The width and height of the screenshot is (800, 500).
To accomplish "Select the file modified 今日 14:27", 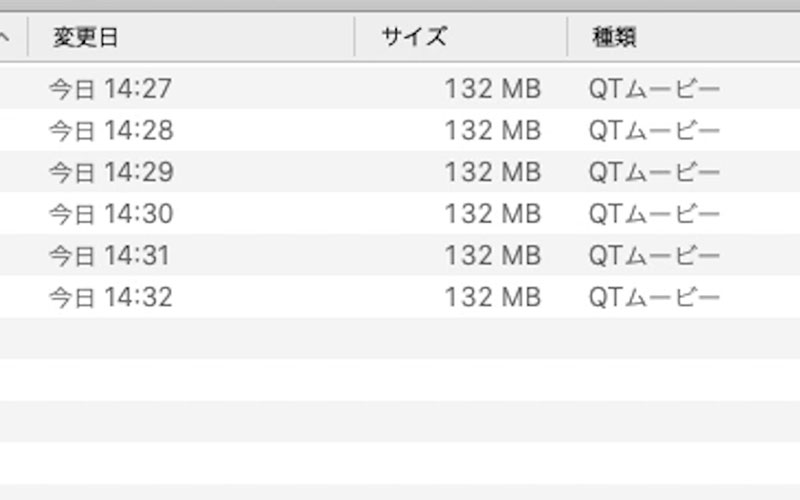I will click(110, 90).
